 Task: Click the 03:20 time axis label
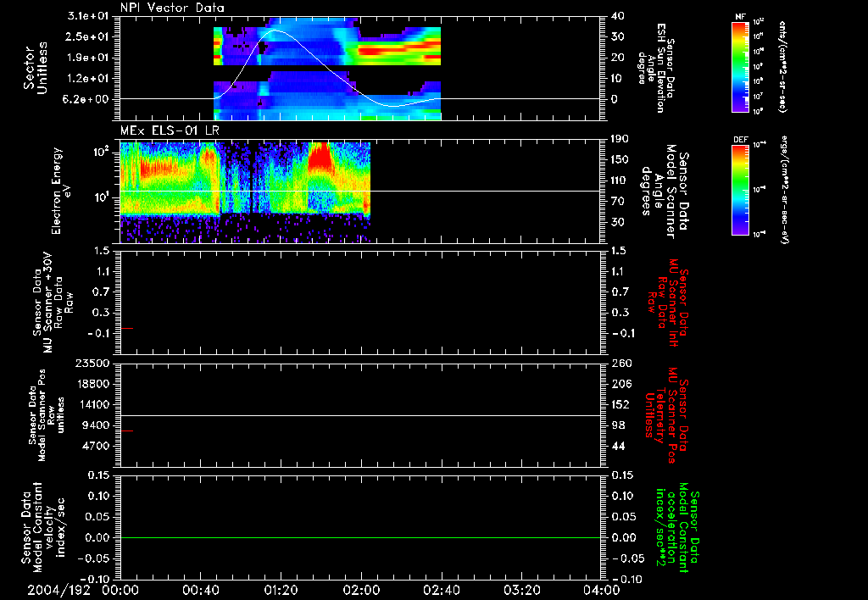pyautogui.click(x=521, y=590)
